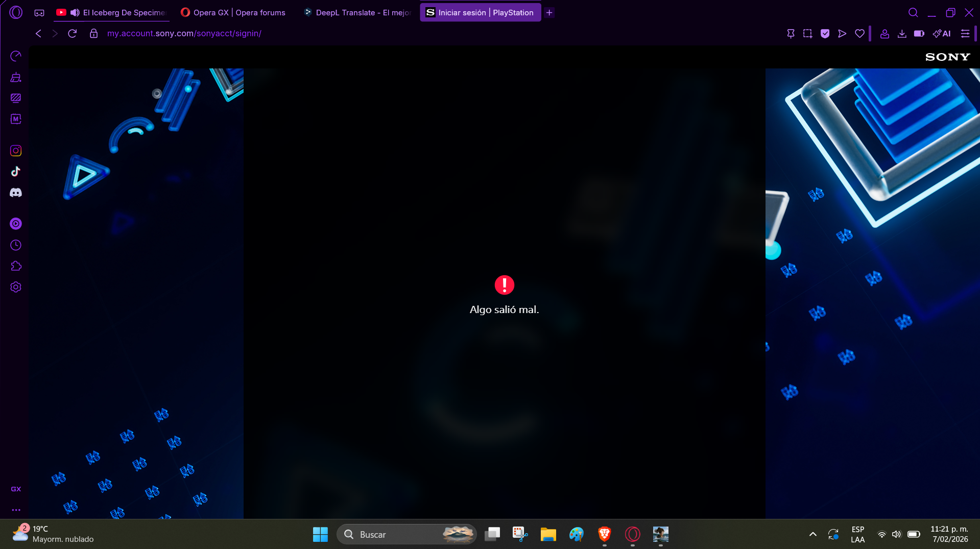
Task: Add current page to bookmarks with heart icon
Action: pyautogui.click(x=859, y=33)
